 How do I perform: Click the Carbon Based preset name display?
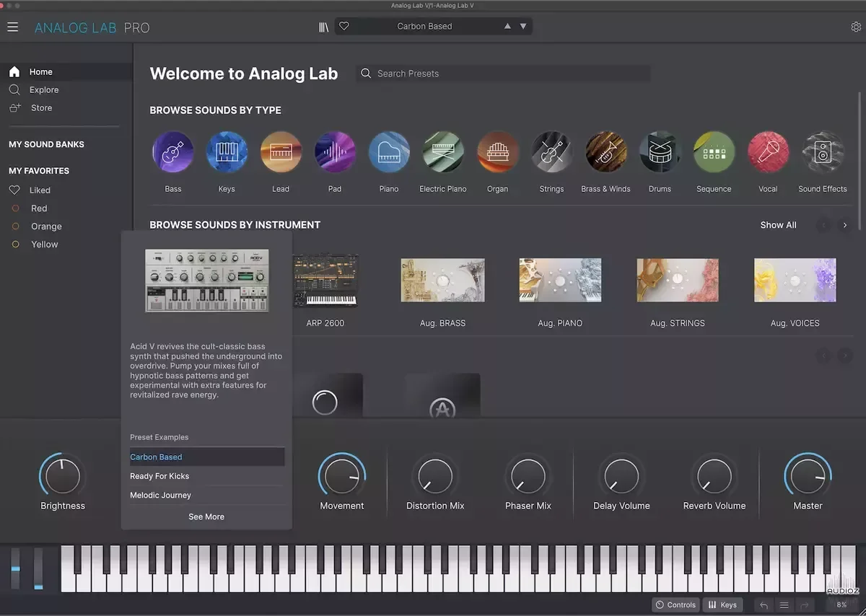424,26
